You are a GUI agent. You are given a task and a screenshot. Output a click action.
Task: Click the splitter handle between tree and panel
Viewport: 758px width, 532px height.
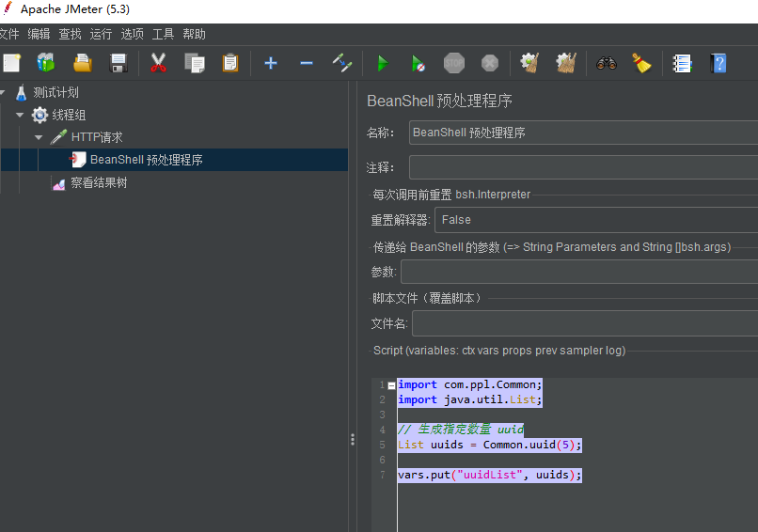(x=353, y=439)
